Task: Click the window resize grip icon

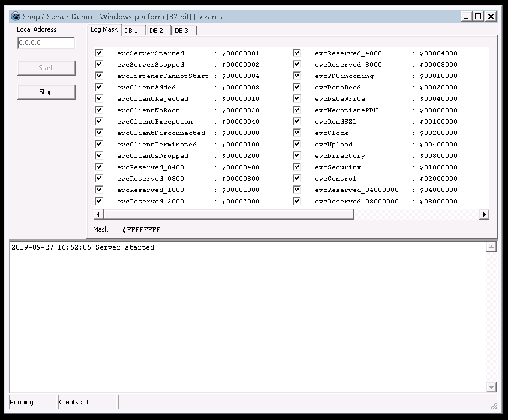Action: (x=494, y=405)
